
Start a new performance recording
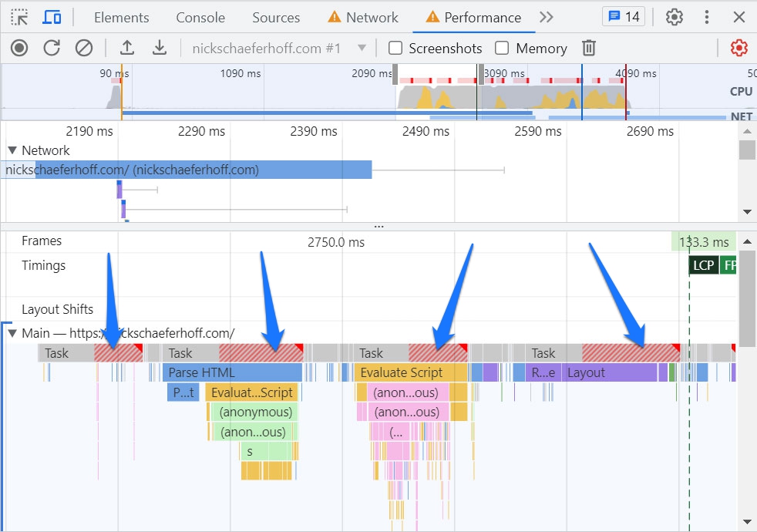[x=19, y=48]
